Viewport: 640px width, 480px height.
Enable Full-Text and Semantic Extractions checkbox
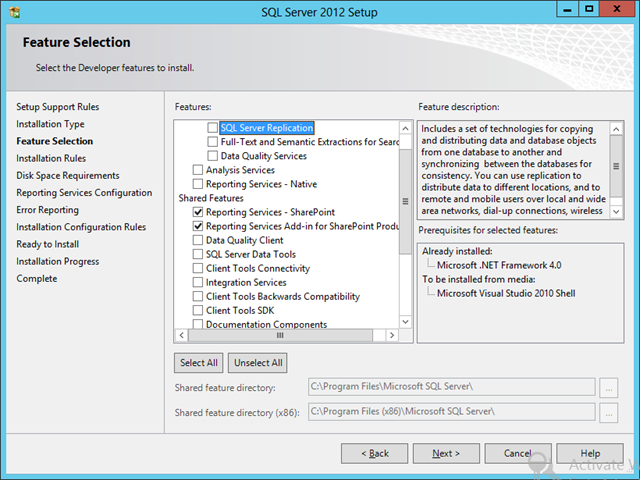click(x=212, y=142)
